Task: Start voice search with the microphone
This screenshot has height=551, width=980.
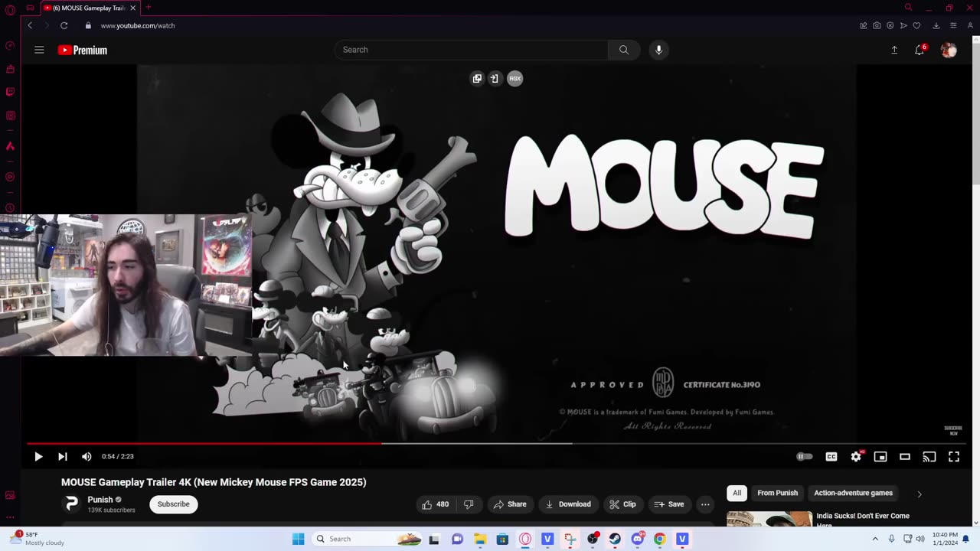Action: coord(658,50)
